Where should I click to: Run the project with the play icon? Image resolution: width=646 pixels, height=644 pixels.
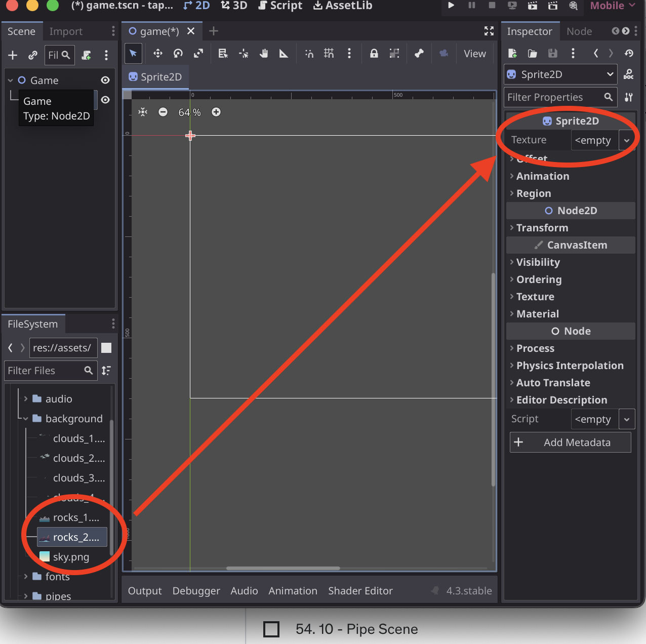(x=451, y=6)
